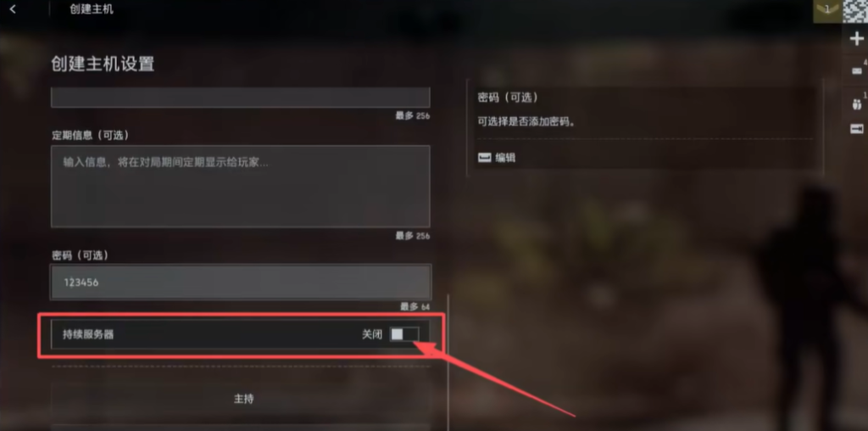The height and width of the screenshot is (431, 868).
Task: Click the keyboard icon beside 编辑
Action: (x=484, y=158)
